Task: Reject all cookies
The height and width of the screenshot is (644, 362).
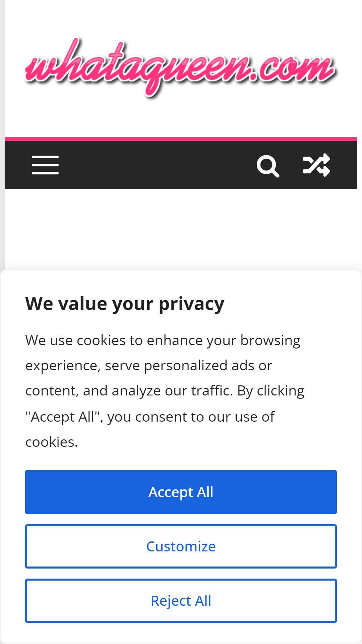Action: tap(181, 601)
